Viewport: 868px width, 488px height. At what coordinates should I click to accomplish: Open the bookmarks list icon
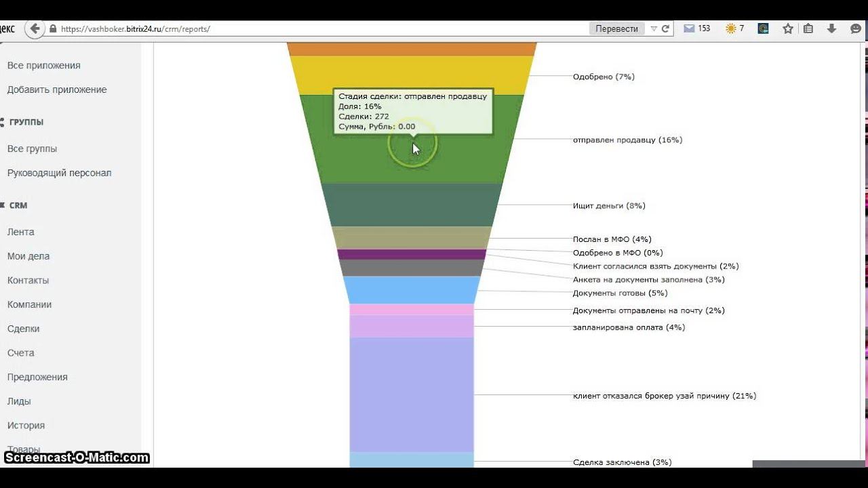pyautogui.click(x=808, y=28)
